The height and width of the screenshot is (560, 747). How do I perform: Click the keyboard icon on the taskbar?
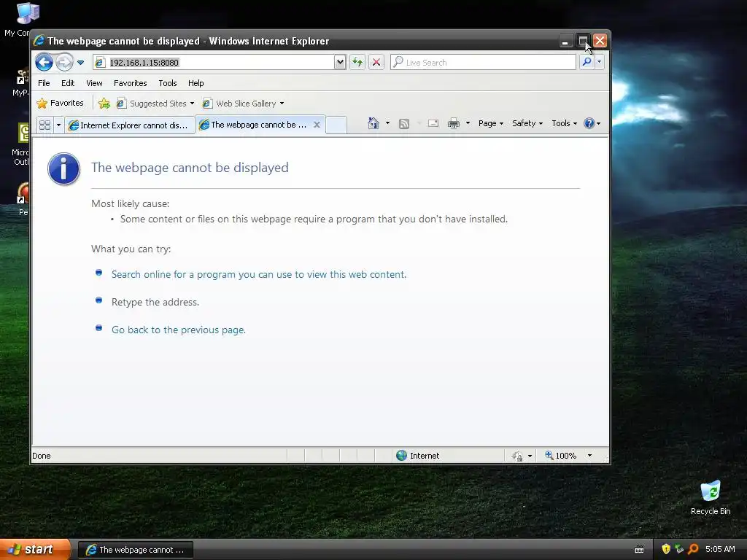click(x=639, y=550)
